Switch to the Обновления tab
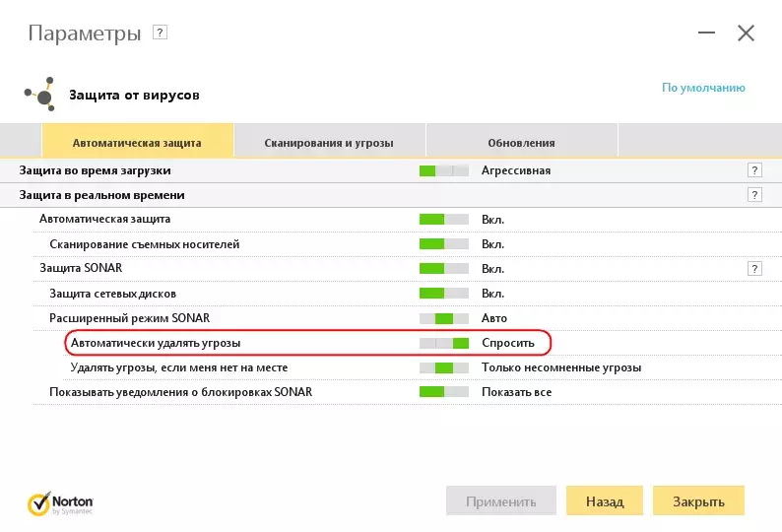 coord(522,141)
